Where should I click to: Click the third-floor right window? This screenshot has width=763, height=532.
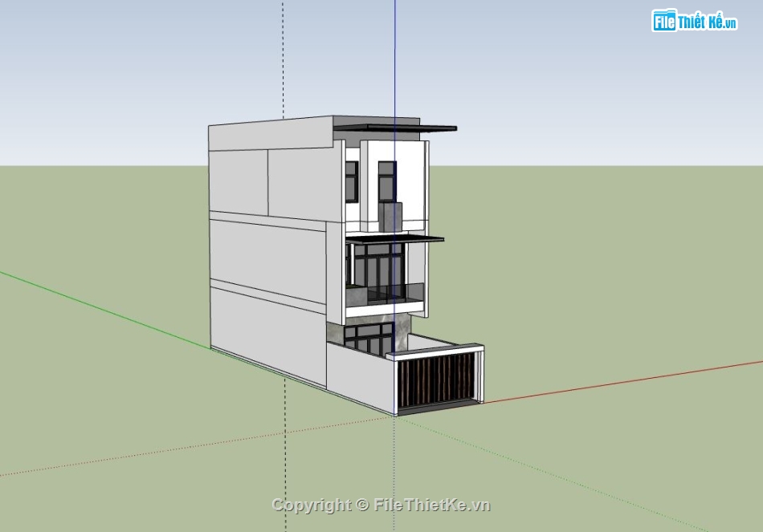pos(387,182)
